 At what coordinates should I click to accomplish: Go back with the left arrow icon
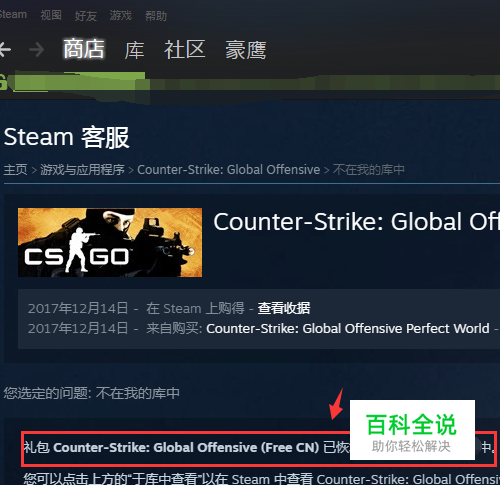(x=5, y=50)
